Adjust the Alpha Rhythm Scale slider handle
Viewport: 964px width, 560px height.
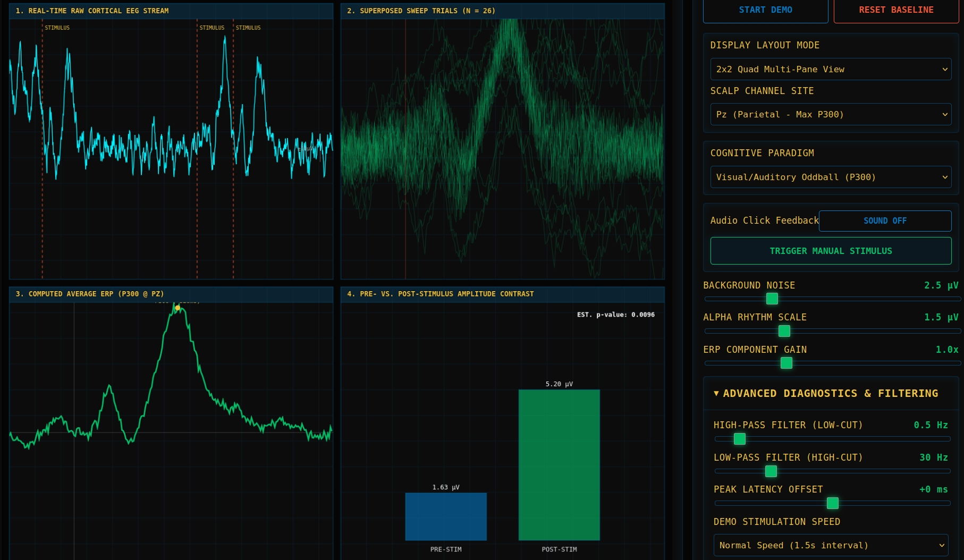pyautogui.click(x=784, y=331)
